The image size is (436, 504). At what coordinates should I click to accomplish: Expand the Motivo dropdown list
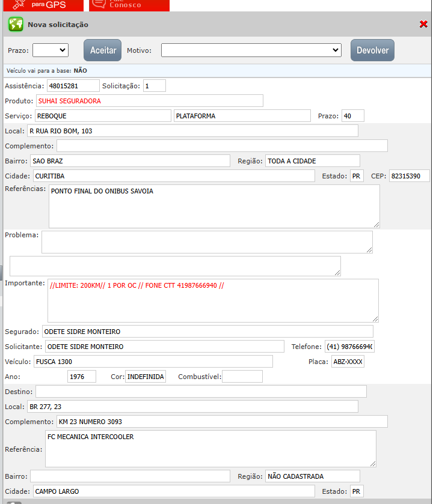(x=251, y=50)
